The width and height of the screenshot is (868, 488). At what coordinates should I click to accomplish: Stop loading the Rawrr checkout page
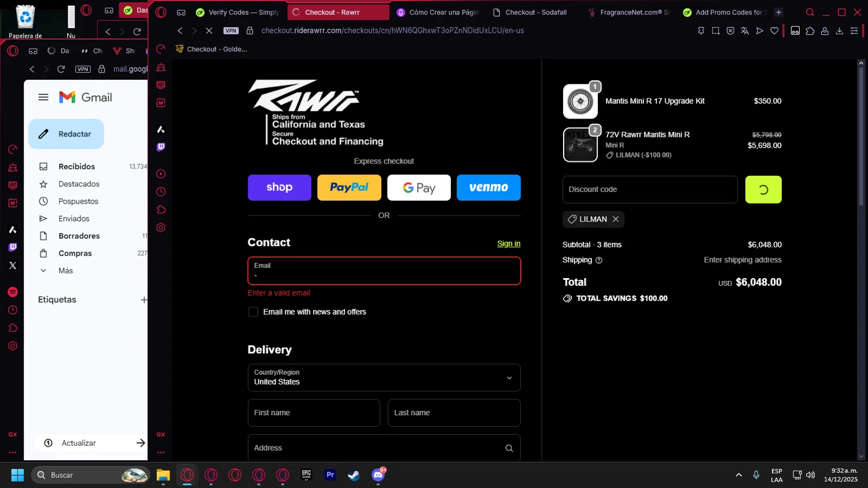point(209,31)
